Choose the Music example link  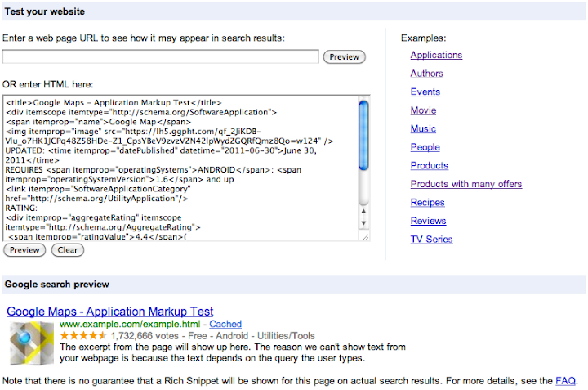423,129
